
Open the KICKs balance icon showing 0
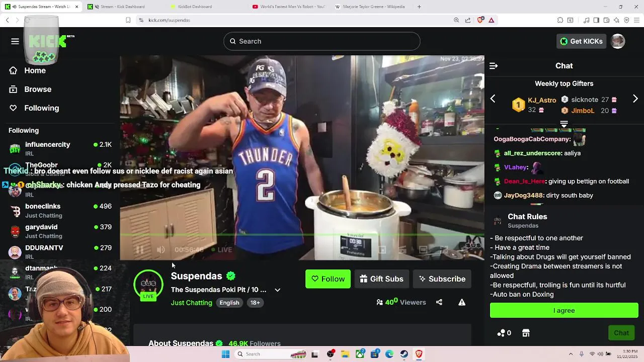[504, 333]
